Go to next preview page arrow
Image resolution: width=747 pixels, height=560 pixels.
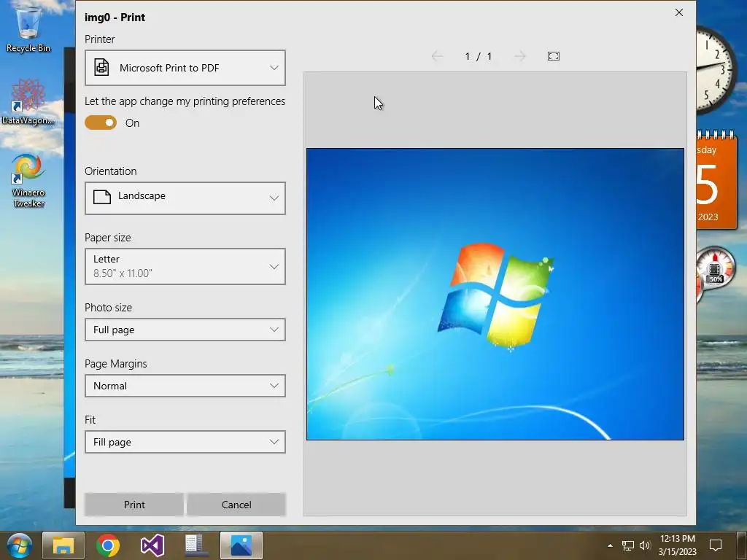click(520, 56)
